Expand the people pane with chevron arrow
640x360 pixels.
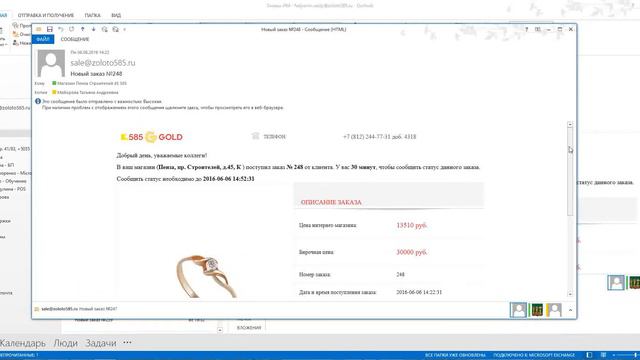(x=570, y=310)
